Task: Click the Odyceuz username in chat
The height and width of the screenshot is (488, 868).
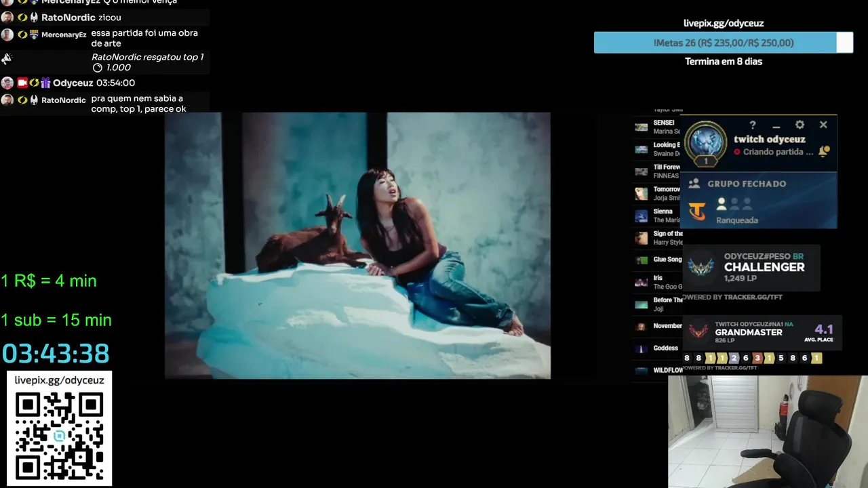Action: [73, 83]
